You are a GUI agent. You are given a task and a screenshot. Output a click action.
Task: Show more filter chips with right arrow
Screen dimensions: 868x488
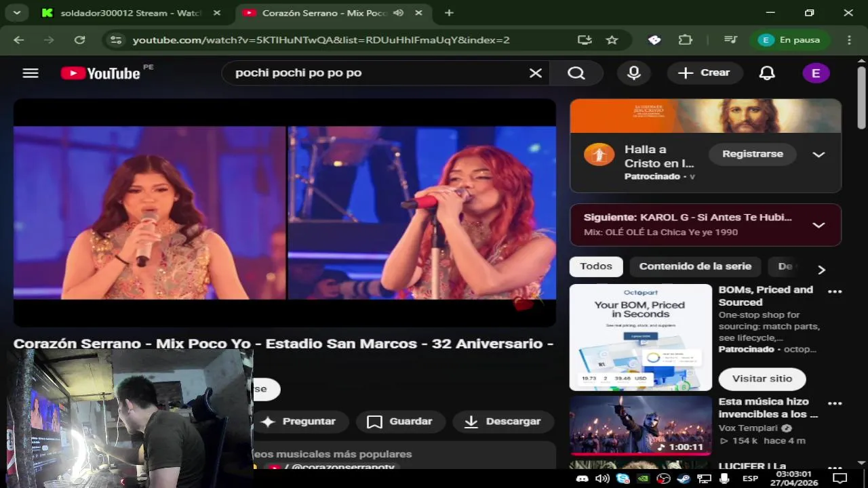821,270
